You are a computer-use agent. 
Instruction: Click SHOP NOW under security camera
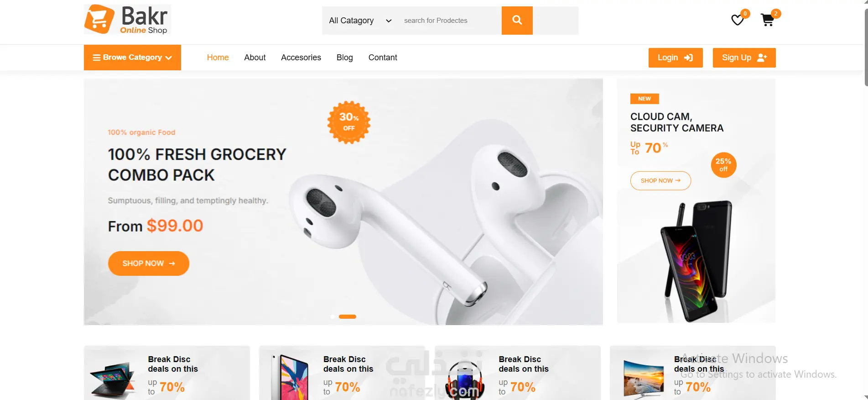[660, 180]
